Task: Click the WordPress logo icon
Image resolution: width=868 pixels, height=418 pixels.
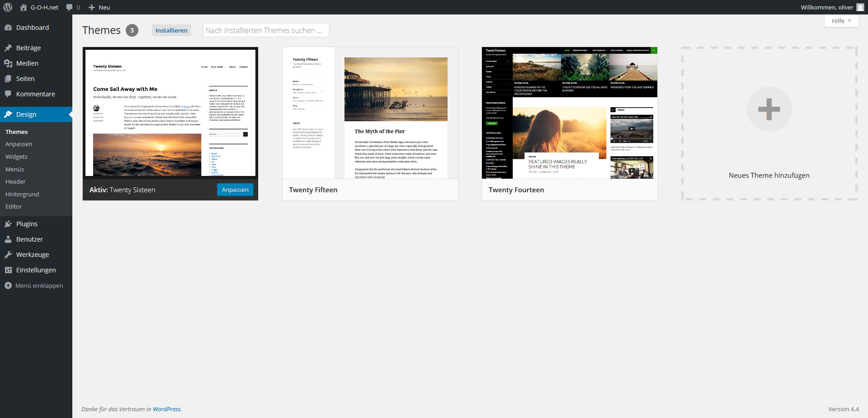Action: tap(8, 7)
